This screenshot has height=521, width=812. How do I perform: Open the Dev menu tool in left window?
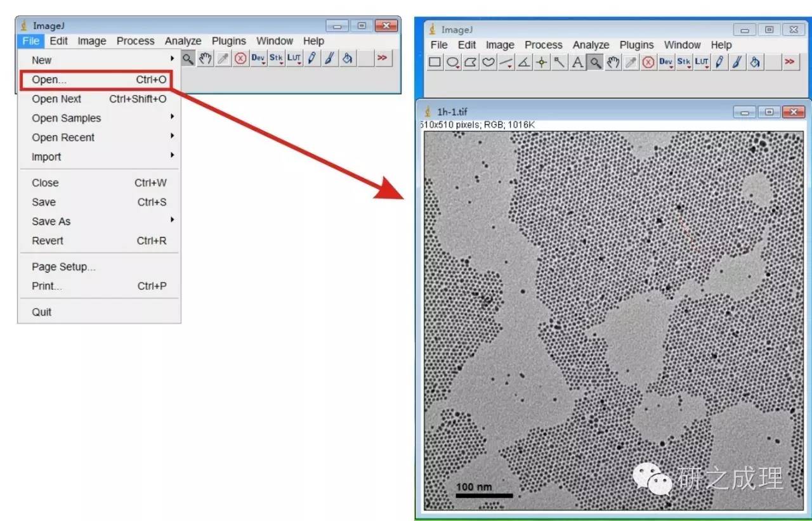pyautogui.click(x=258, y=58)
